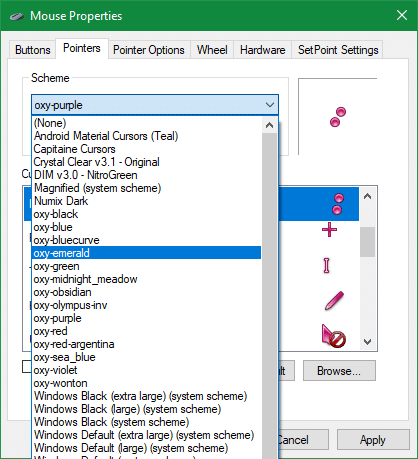The image size is (418, 459).
Task: Choose oxy-purple in the dropdown list
Action: pos(147,318)
